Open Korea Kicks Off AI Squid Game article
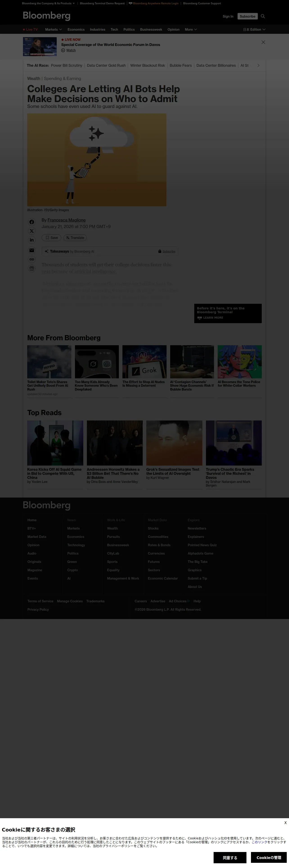 coord(54,473)
